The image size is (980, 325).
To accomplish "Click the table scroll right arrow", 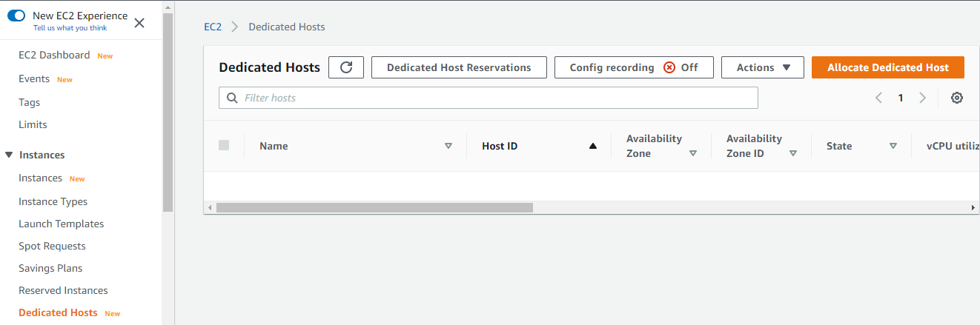I will click(973, 208).
